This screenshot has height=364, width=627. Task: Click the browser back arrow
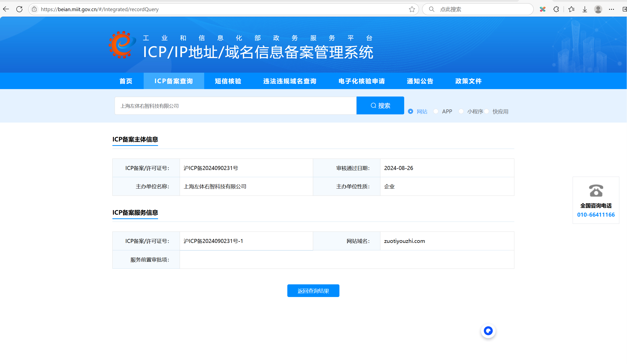pos(6,9)
